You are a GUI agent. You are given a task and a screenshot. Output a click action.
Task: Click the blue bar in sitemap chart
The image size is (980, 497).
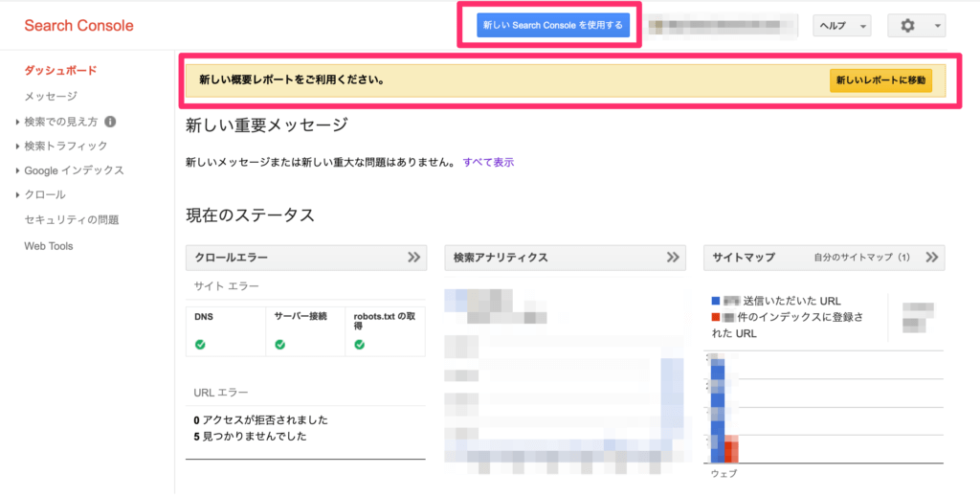click(718, 410)
